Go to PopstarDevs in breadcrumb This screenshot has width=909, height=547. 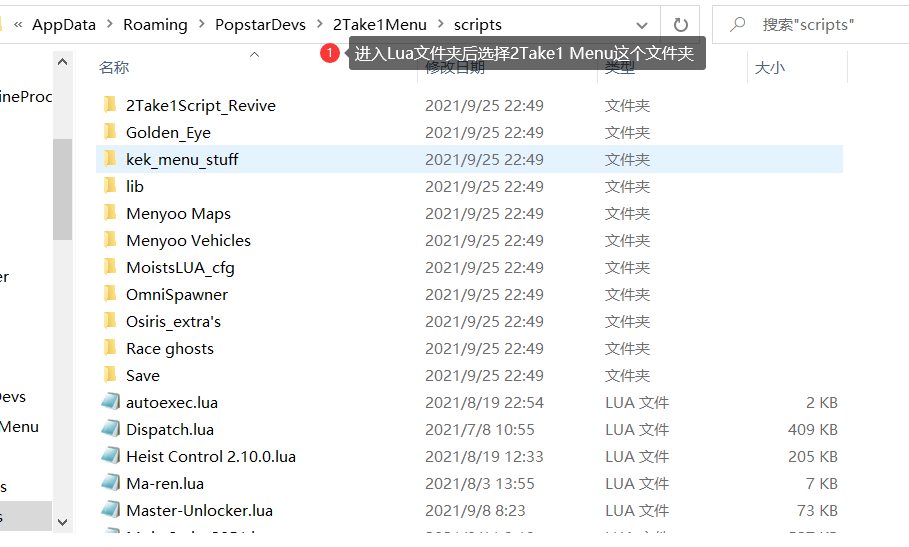click(260, 24)
